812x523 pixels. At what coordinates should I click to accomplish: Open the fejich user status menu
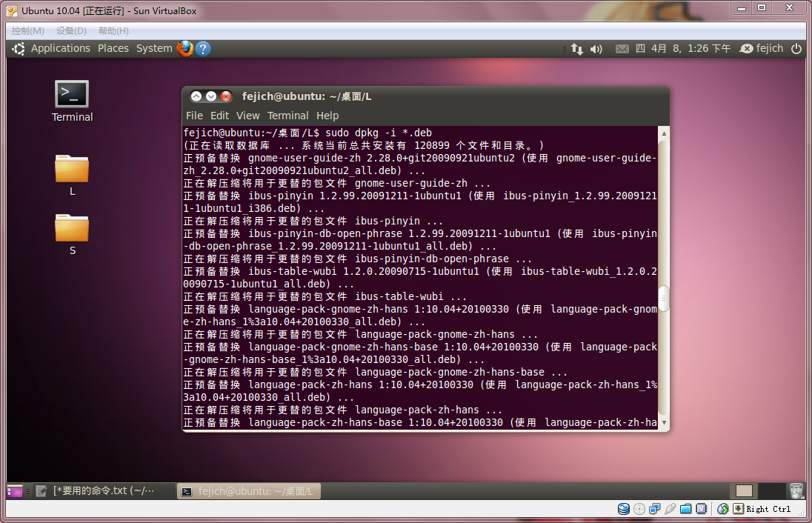762,49
